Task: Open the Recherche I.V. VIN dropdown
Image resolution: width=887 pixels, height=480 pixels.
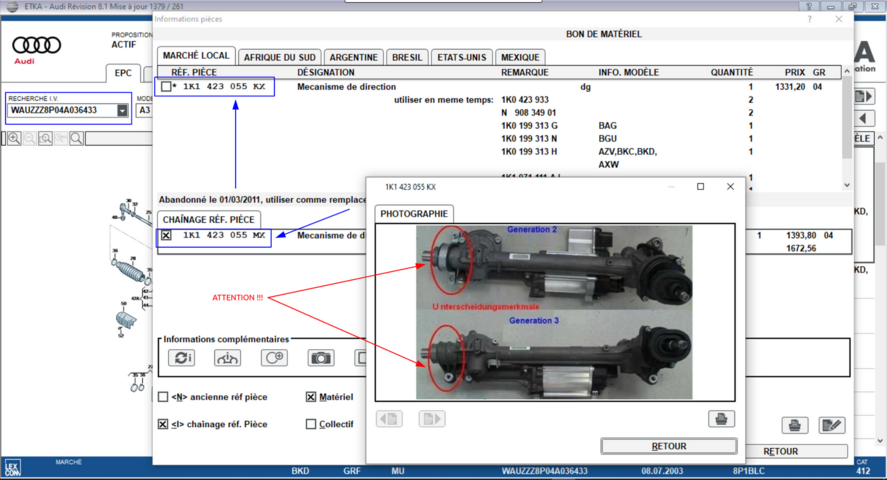Action: (x=123, y=110)
